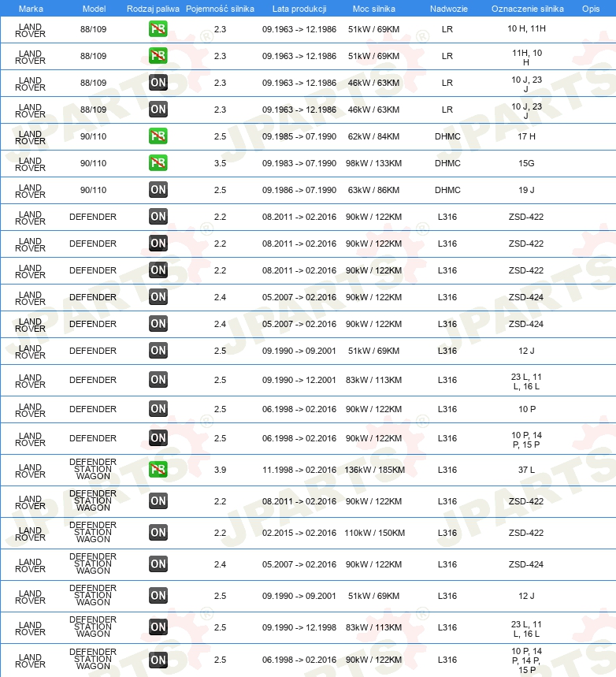This screenshot has width=616, height=677.
Task: Click the engine capacity cell '3.5'
Action: coord(220,163)
